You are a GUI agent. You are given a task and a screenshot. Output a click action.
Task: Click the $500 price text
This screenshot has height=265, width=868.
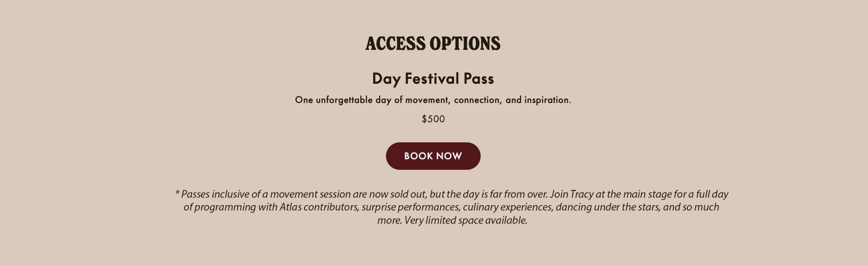click(x=433, y=119)
